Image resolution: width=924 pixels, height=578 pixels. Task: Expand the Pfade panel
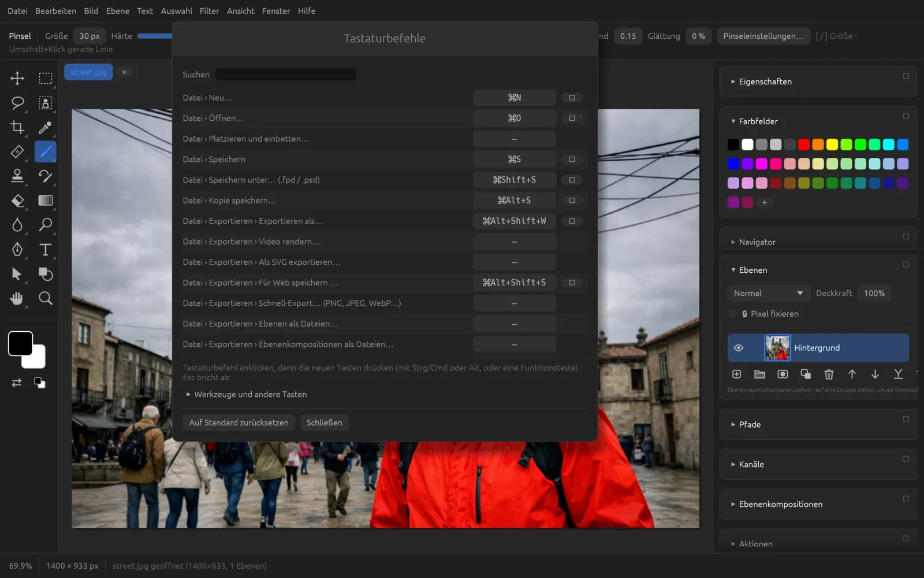(746, 424)
